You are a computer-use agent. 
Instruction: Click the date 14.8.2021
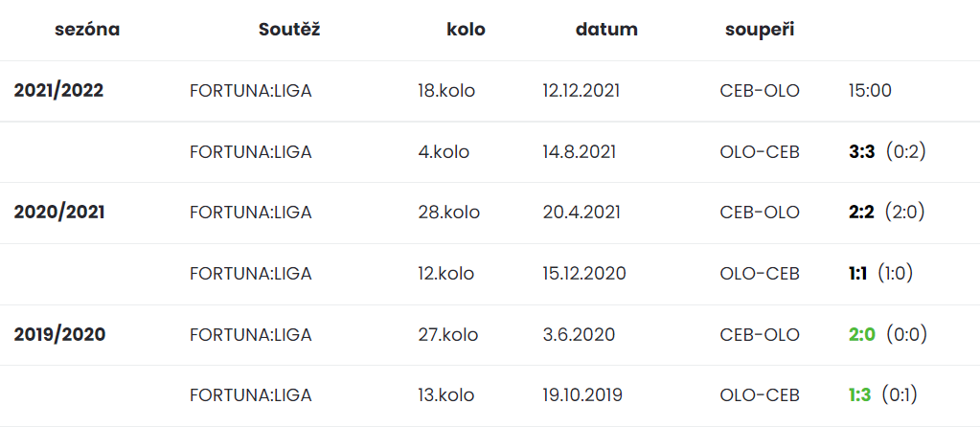[x=580, y=151]
